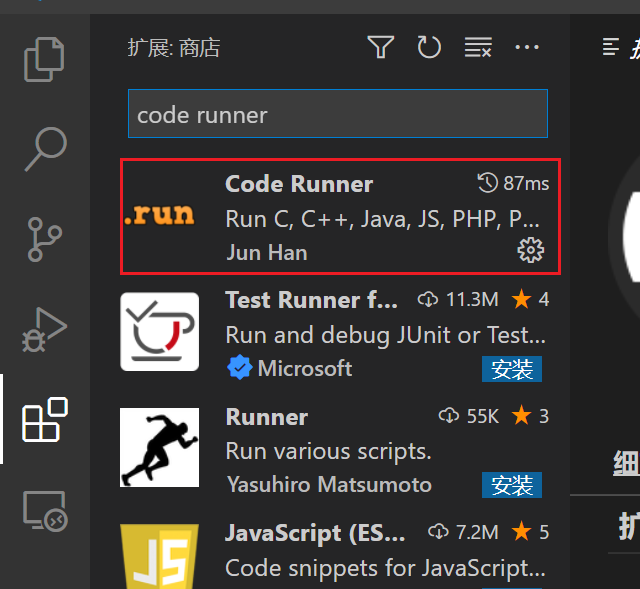Click the clear search results icon
Screen dimensions: 640x589
tap(478, 47)
